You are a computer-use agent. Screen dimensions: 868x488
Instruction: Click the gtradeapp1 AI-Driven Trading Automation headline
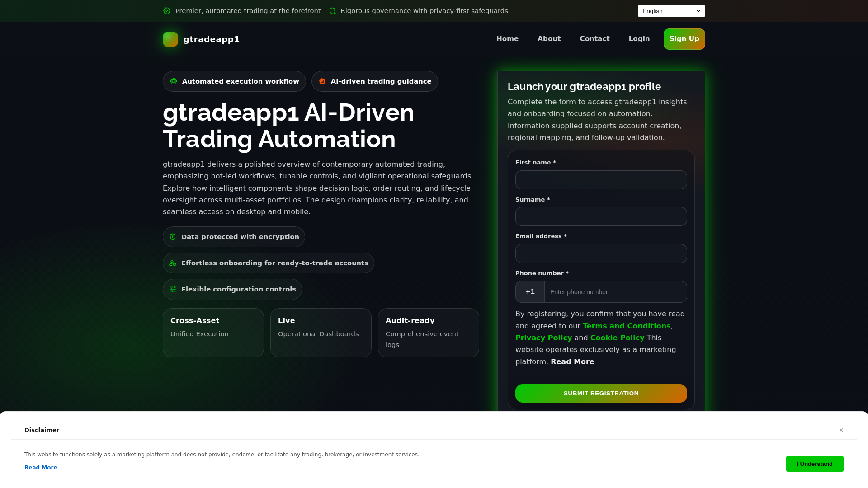pos(288,126)
